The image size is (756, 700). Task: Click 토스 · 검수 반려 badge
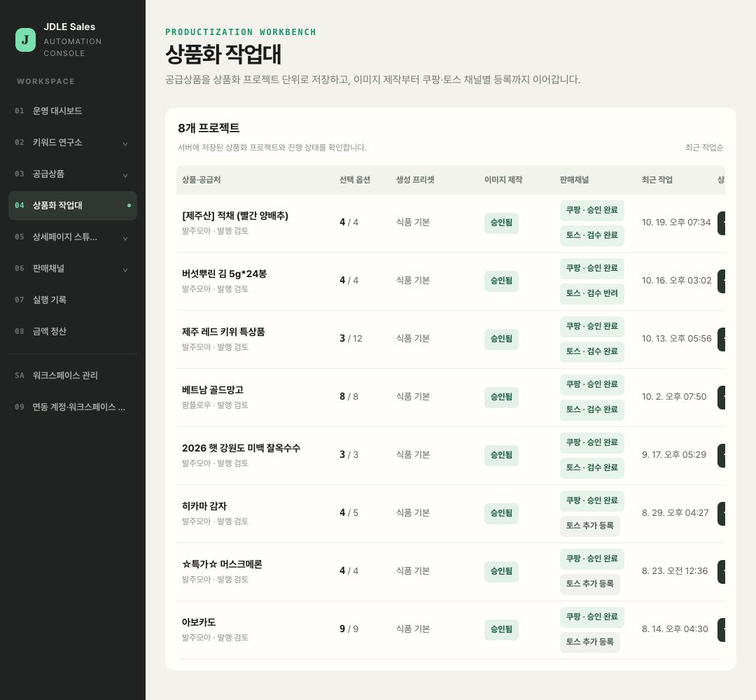pos(592,293)
